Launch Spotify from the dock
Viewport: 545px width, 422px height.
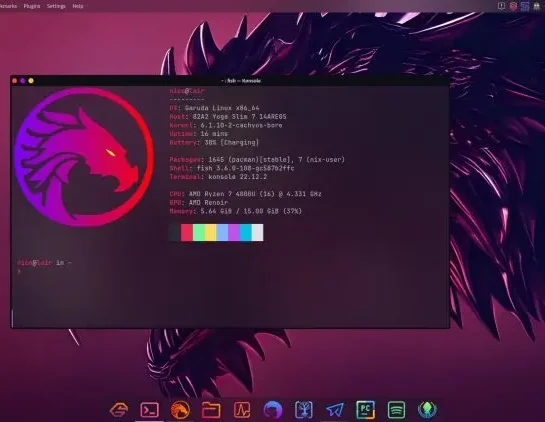397,410
